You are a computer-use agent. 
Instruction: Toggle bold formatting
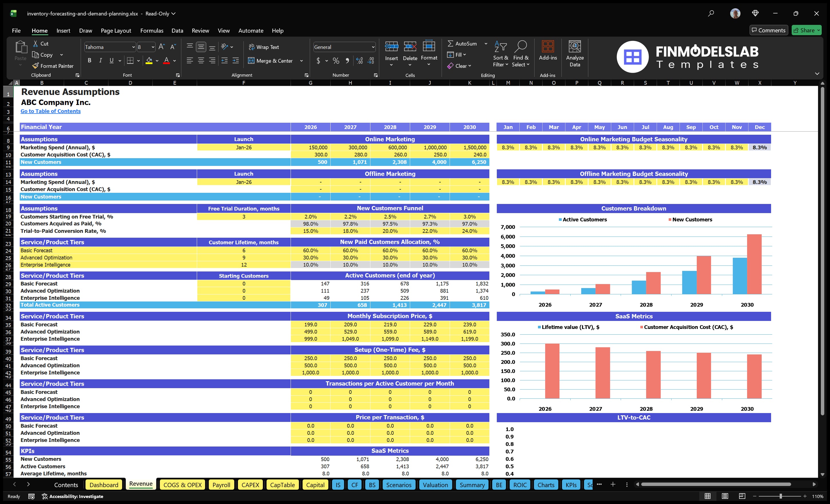89,60
